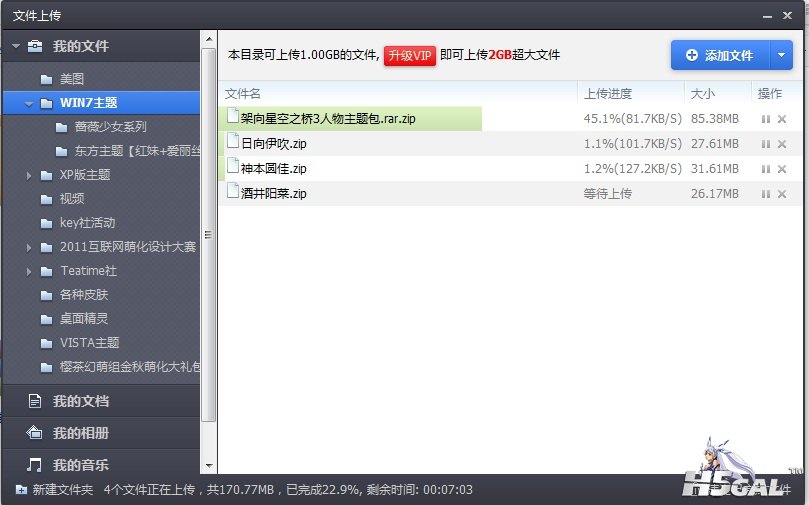Collapse the WIN7主题 folder
Screen dimensions: 809x505
point(29,103)
